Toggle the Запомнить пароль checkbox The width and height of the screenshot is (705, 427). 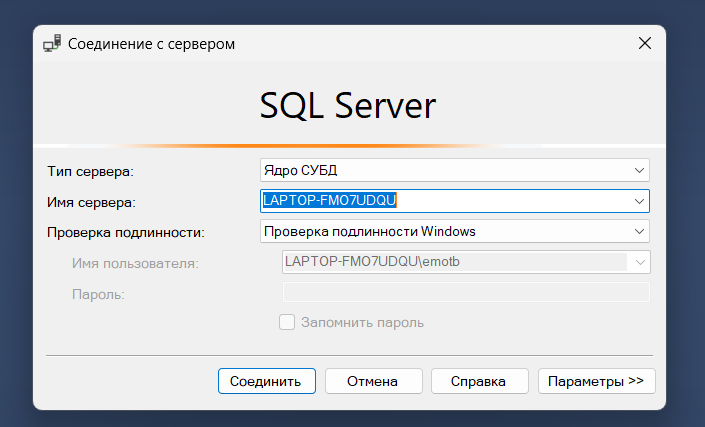point(287,322)
